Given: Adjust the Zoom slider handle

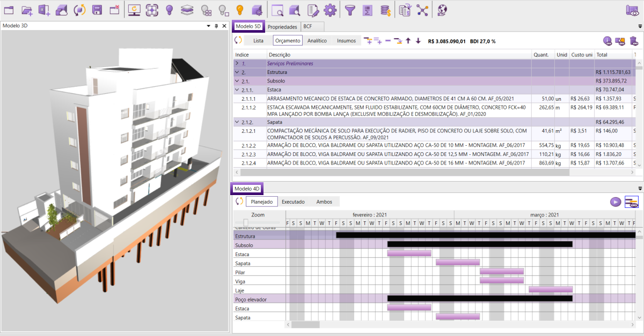Looking at the screenshot, I should click(x=246, y=222).
